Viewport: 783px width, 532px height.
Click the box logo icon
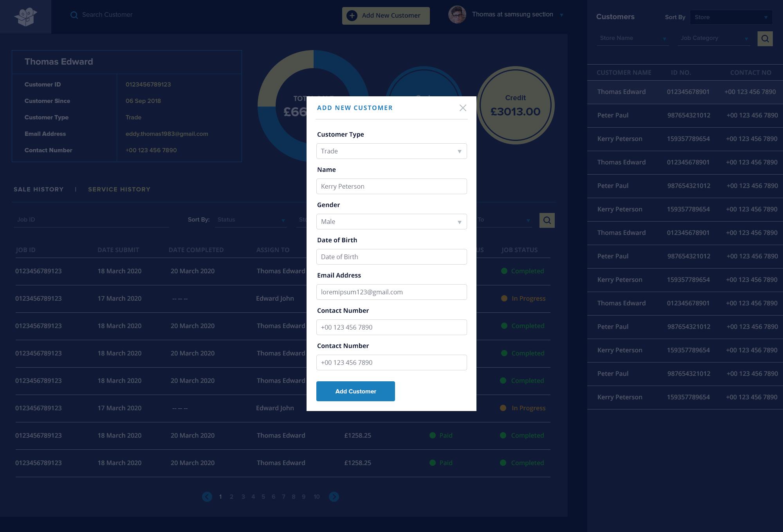pos(25,17)
